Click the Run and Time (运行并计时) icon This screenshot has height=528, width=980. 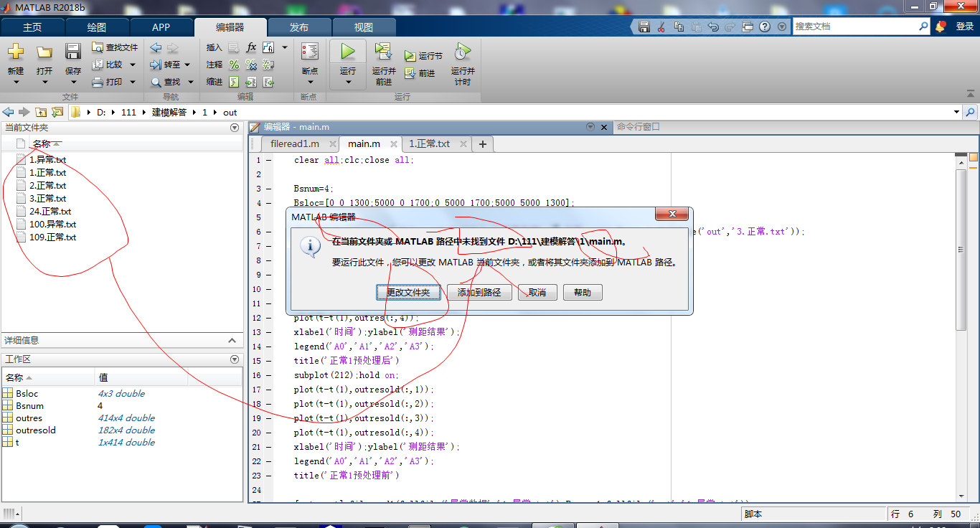click(x=463, y=52)
